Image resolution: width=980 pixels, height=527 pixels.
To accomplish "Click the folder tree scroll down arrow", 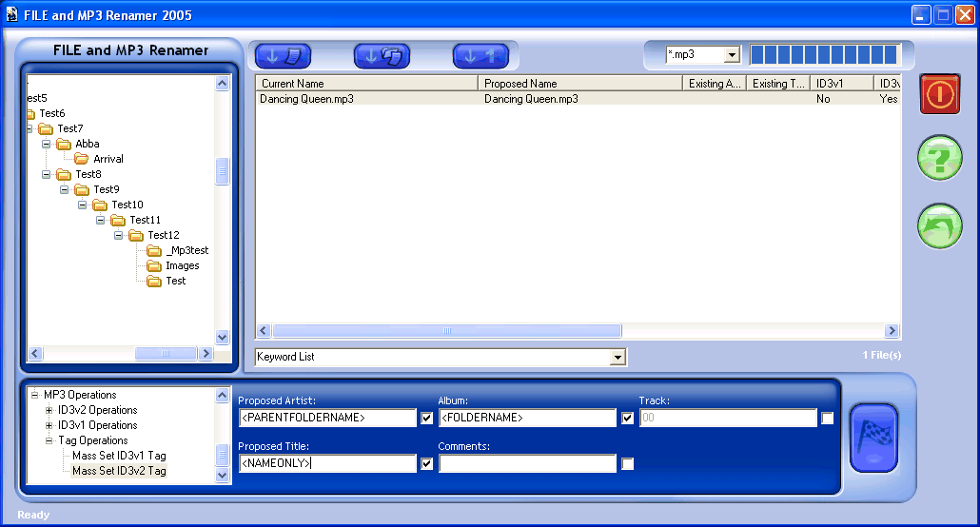I will click(x=222, y=338).
